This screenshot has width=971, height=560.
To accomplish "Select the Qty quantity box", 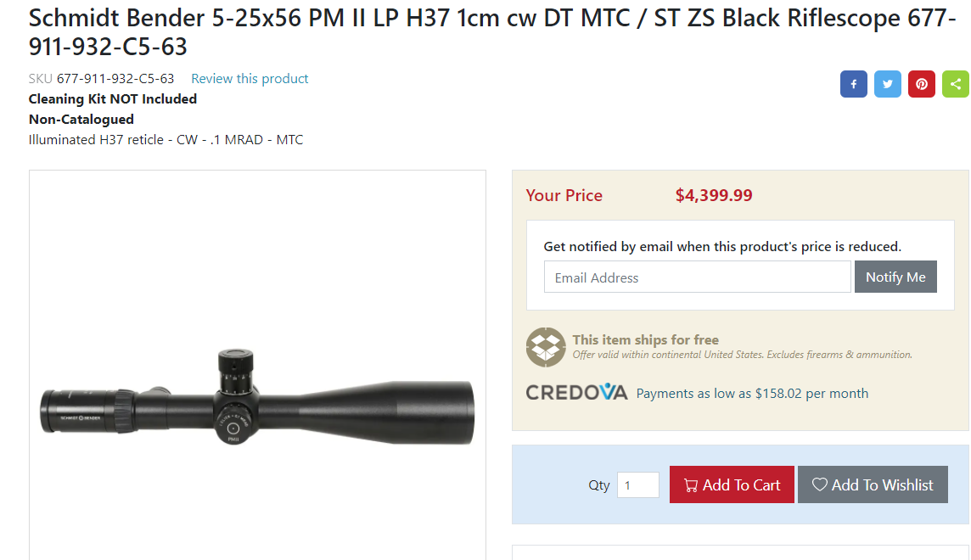I will click(637, 485).
